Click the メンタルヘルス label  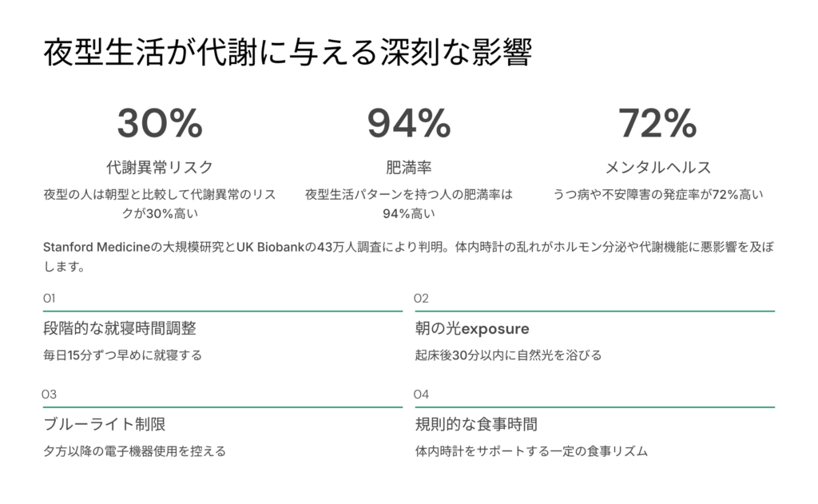(657, 167)
